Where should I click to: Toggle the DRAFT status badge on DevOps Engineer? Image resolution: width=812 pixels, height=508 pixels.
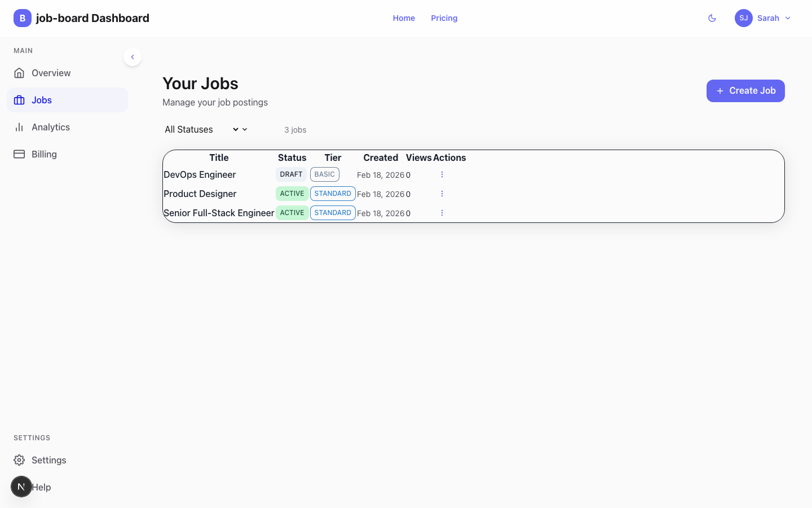pos(291,174)
